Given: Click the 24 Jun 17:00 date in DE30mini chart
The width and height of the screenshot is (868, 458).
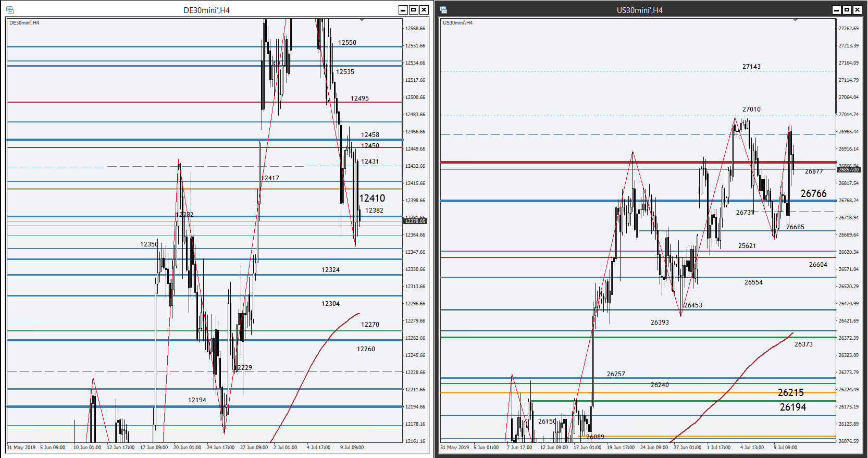Looking at the screenshot, I should [x=220, y=448].
